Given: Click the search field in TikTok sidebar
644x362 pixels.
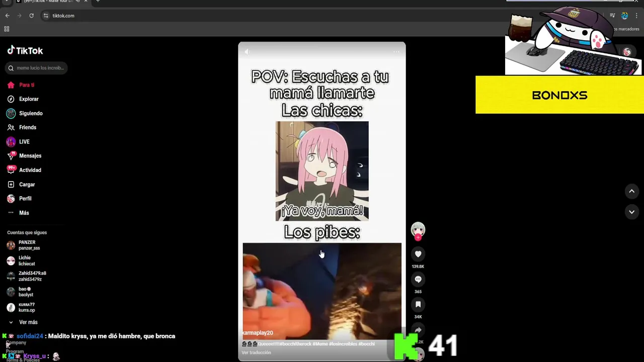Looking at the screenshot, I should (36, 68).
